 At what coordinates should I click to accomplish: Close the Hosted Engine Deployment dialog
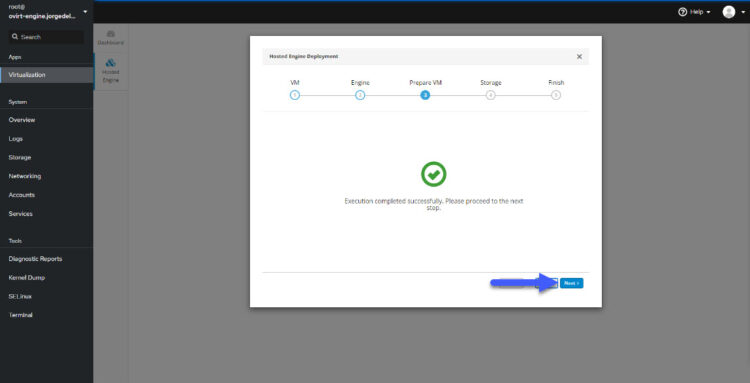pos(579,56)
